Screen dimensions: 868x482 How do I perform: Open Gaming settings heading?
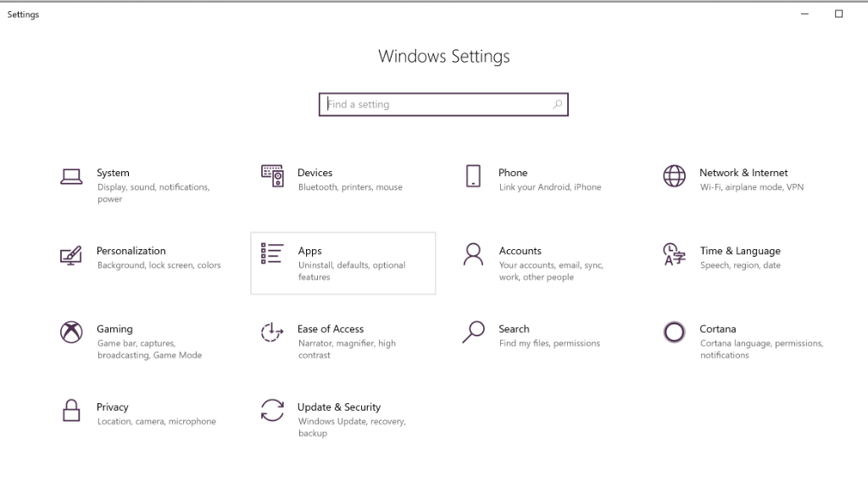click(114, 330)
